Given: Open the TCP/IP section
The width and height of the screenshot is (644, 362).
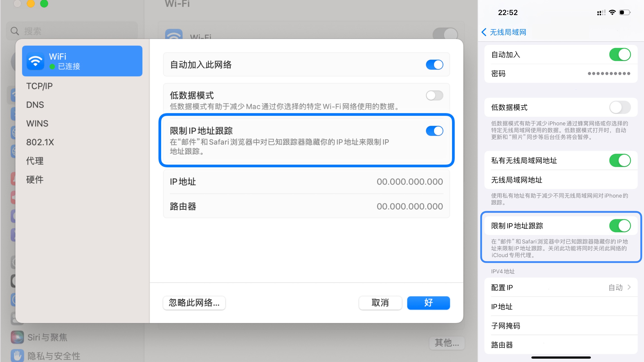Looking at the screenshot, I should pyautogui.click(x=39, y=86).
